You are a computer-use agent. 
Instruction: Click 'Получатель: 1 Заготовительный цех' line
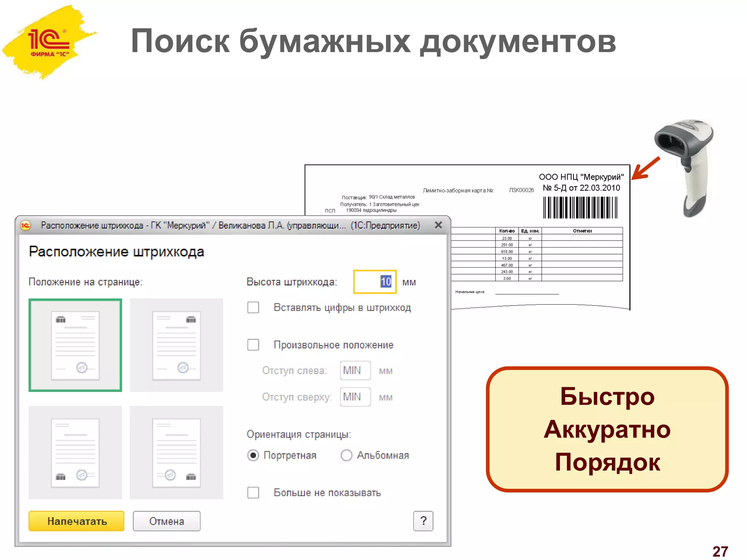pyautogui.click(x=380, y=205)
